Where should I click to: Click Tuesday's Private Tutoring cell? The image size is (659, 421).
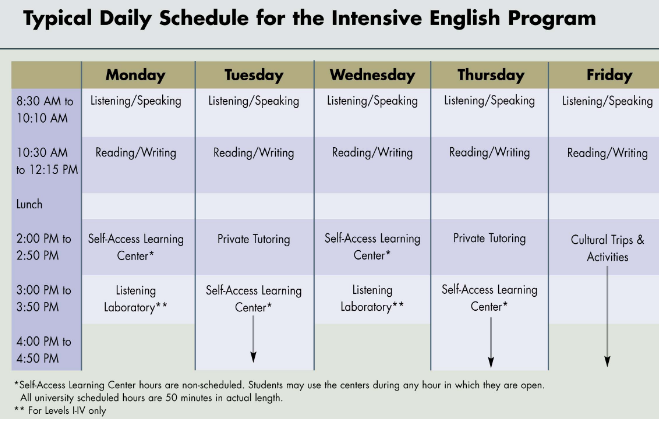tap(255, 247)
